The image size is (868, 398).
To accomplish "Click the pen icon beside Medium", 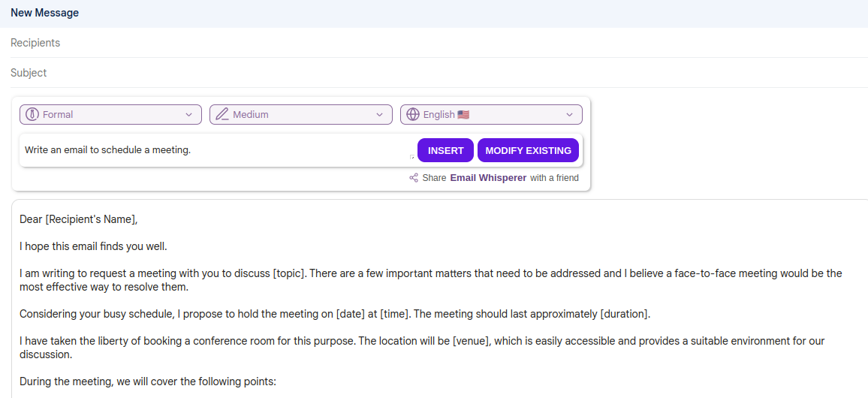I will tap(222, 115).
